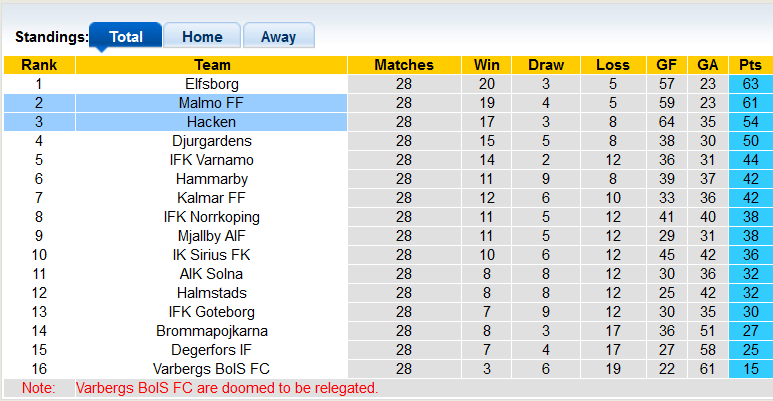Open the Malmo FF team link
Image resolution: width=773 pixels, height=401 pixels.
coord(211,103)
